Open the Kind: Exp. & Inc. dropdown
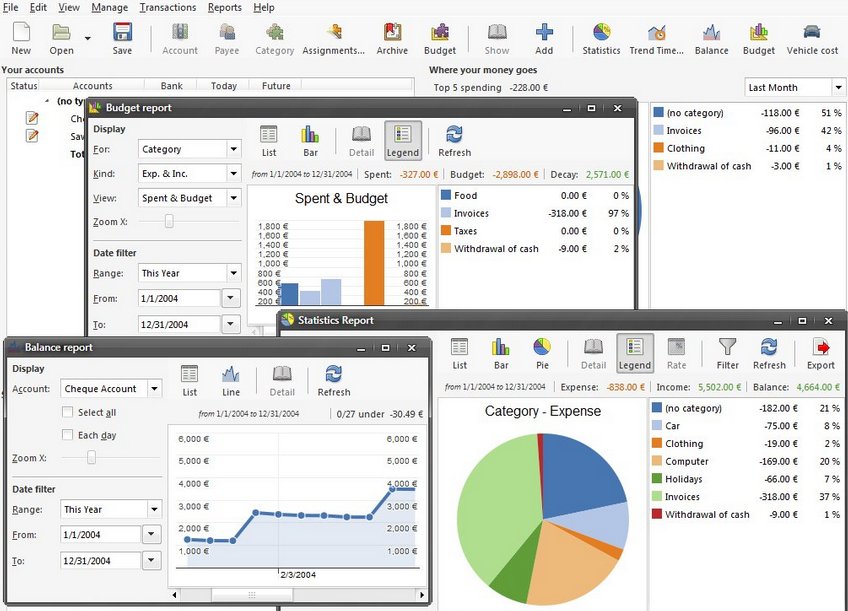The height and width of the screenshot is (611, 848). (x=189, y=174)
